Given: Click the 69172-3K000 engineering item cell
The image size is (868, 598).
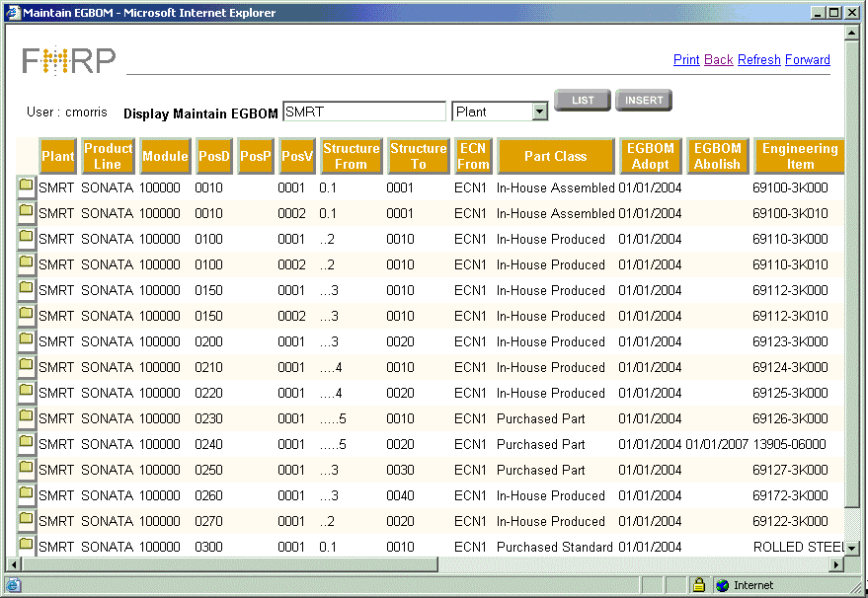Looking at the screenshot, I should click(790, 495).
